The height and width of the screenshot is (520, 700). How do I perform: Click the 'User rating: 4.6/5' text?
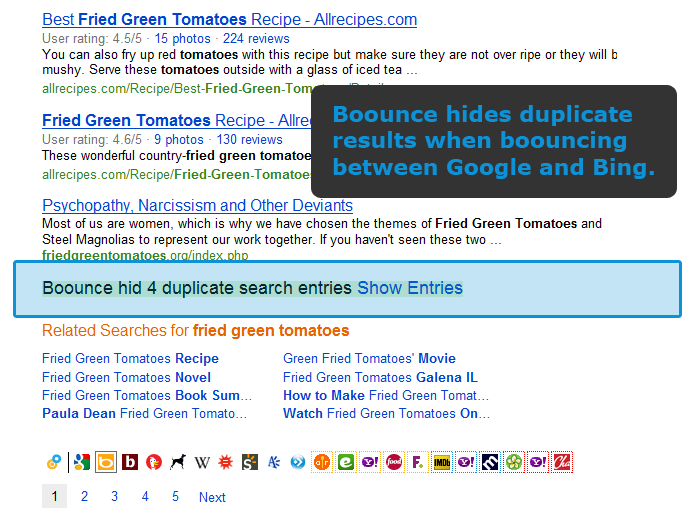click(92, 140)
